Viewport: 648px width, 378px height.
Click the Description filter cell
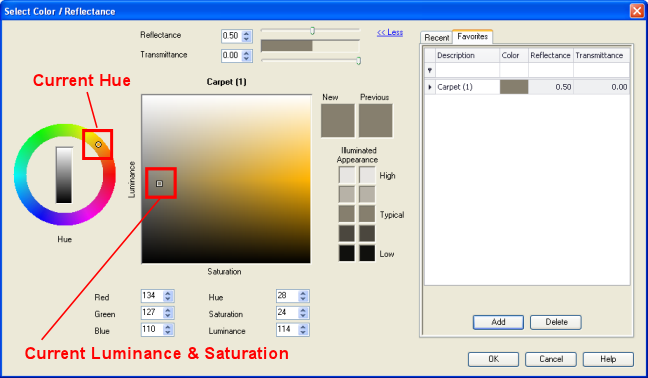pos(467,70)
